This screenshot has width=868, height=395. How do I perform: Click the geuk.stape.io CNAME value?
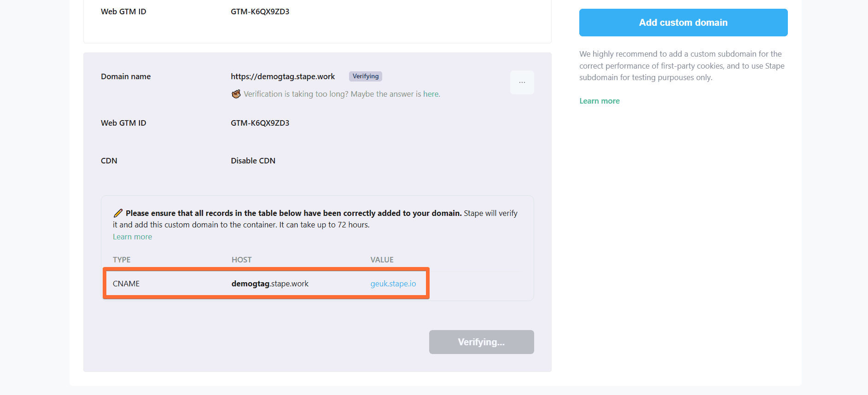click(x=393, y=284)
